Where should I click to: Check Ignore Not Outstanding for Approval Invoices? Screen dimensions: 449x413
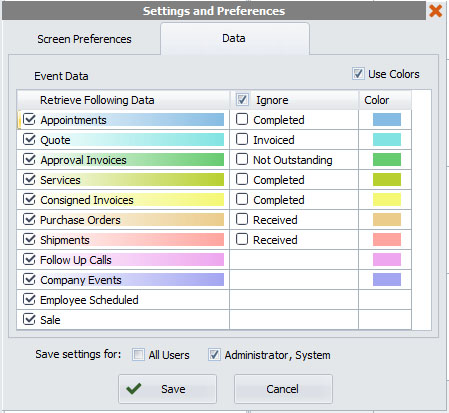tap(242, 159)
